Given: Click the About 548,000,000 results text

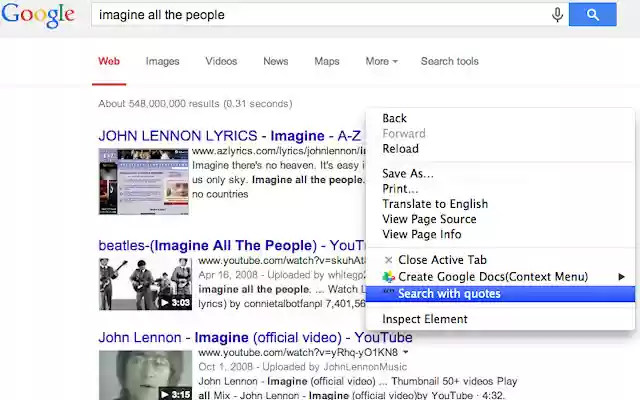Looking at the screenshot, I should 195,104.
